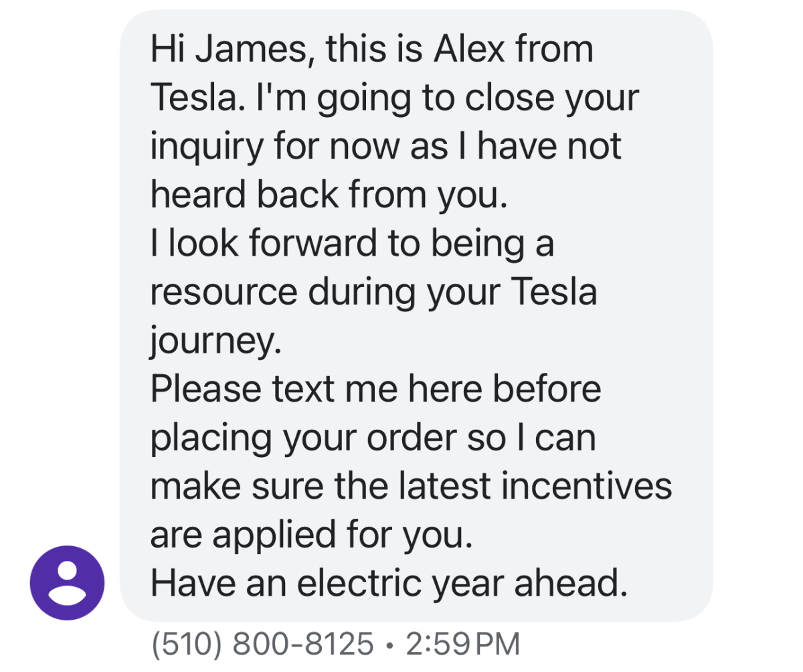Click the word "latest" in the message
This screenshot has width=803, height=672.
pos(447,485)
